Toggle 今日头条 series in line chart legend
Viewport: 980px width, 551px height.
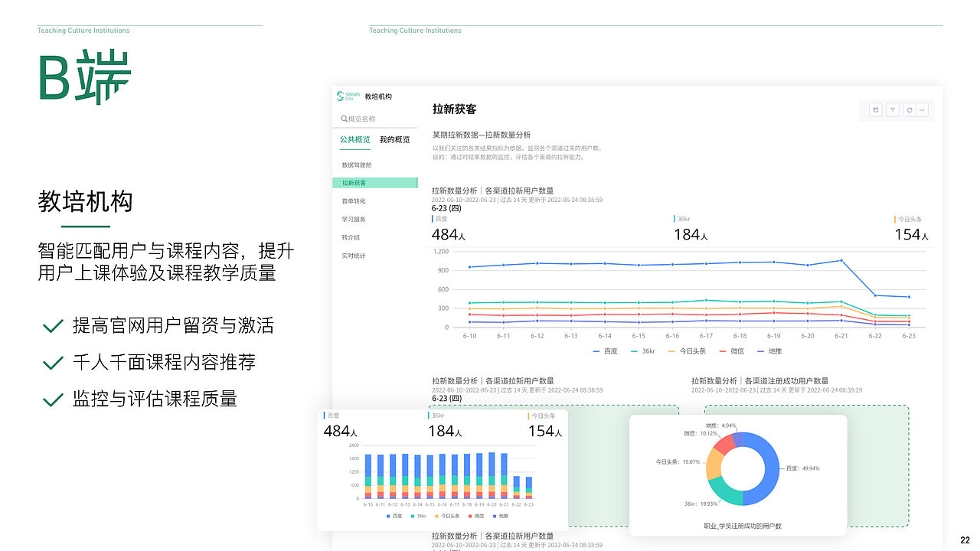(x=687, y=351)
